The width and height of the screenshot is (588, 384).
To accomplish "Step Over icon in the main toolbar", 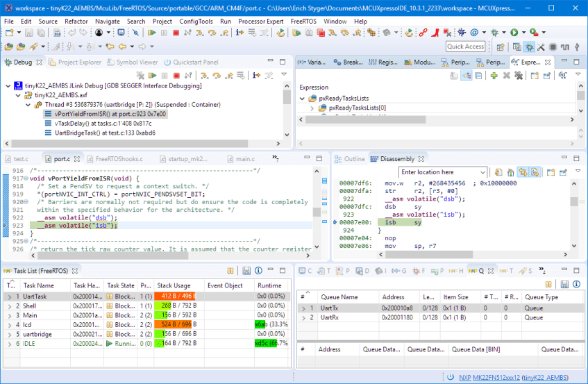I will 212,33.
